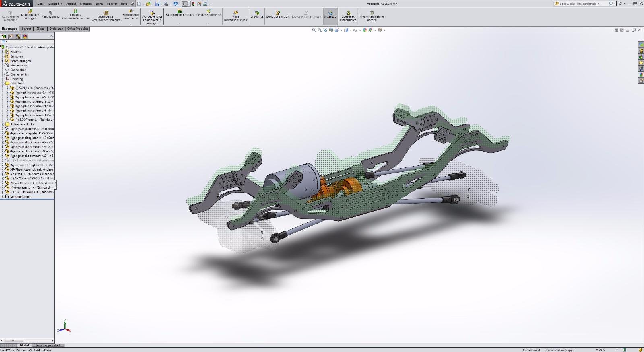644x352 pixels.
Task: Open the Datei menu
Action: 41,4
